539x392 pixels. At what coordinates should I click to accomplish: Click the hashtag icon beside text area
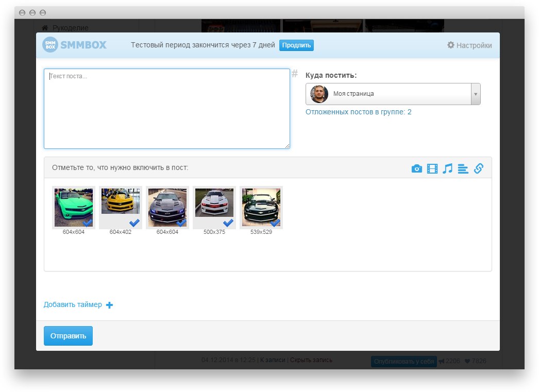tap(295, 74)
